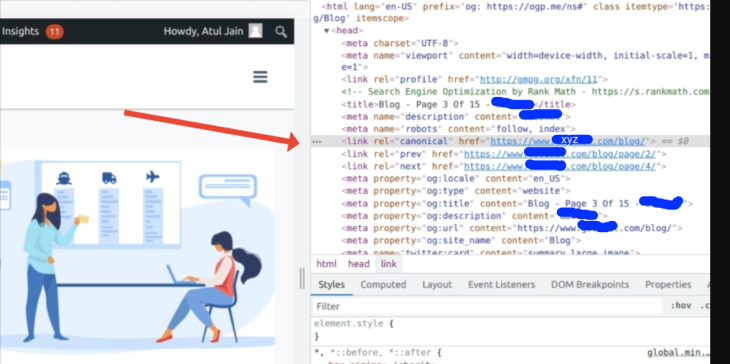Select html in the breadcrumb bar

click(326, 264)
